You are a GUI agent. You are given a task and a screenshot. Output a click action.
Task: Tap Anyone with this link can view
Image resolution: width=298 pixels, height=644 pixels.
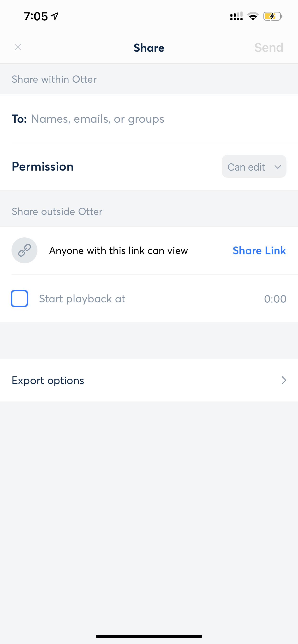pos(119,251)
